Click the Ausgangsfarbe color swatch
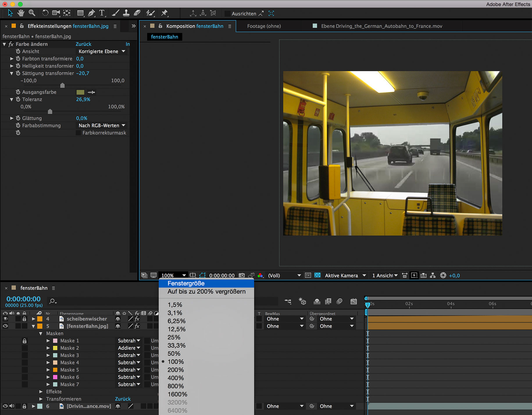This screenshot has width=532, height=415. pyautogui.click(x=80, y=92)
